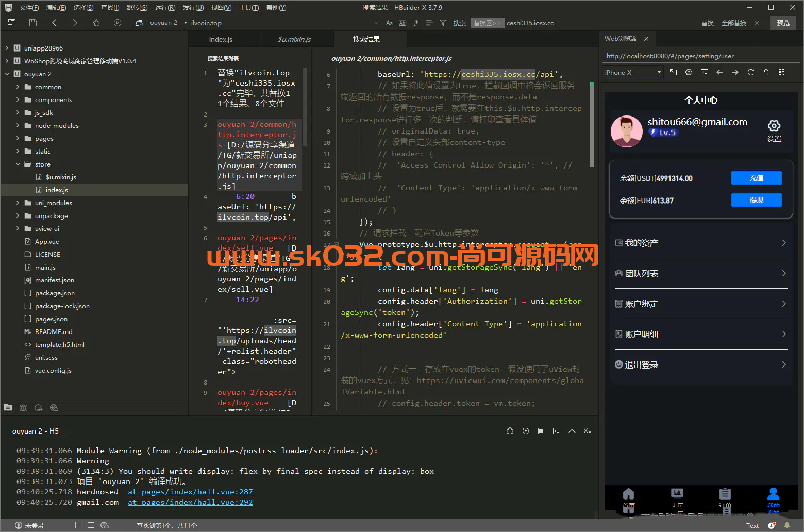Expand the uview-ui folder
The width and height of the screenshot is (804, 532).
coord(18,228)
